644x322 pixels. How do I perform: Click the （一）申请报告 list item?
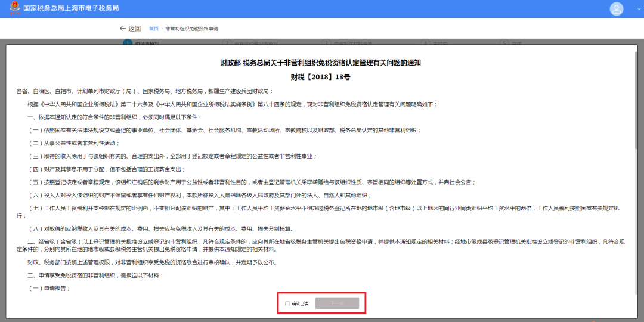click(49, 289)
